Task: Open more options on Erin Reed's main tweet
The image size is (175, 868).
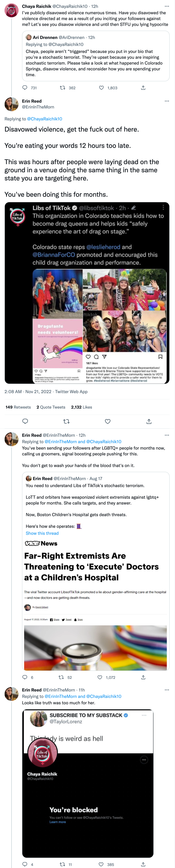Action: 167,101
